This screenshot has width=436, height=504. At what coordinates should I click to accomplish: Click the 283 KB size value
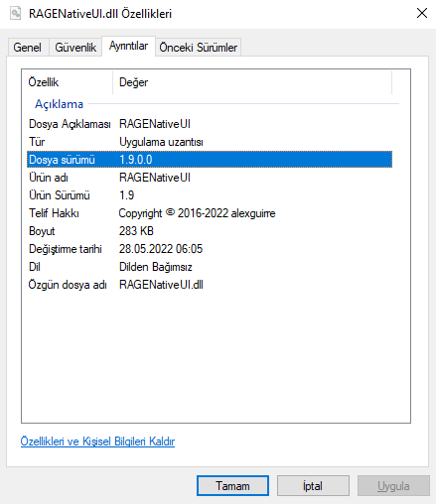136,231
